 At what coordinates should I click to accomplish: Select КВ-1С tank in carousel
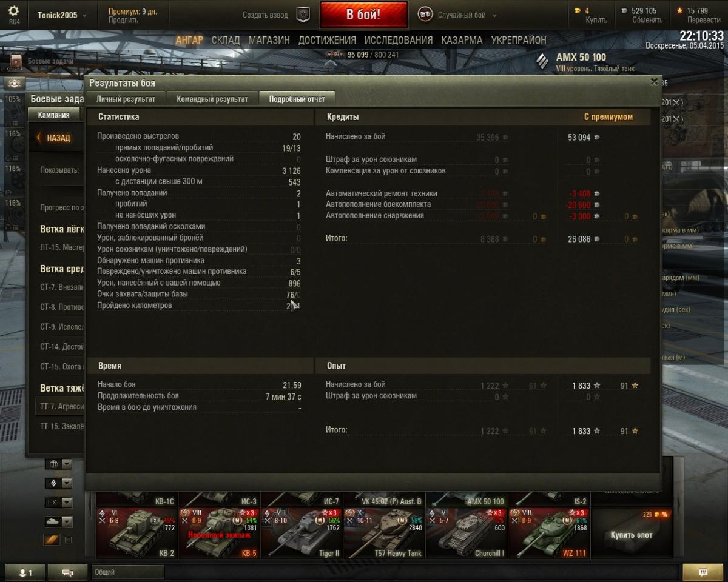[x=136, y=498]
